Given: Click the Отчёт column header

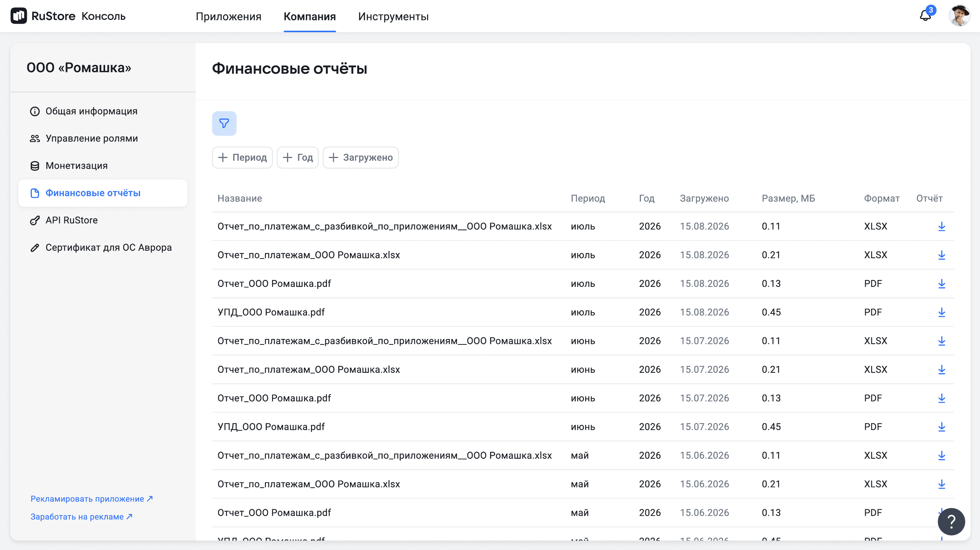Looking at the screenshot, I should [x=929, y=198].
